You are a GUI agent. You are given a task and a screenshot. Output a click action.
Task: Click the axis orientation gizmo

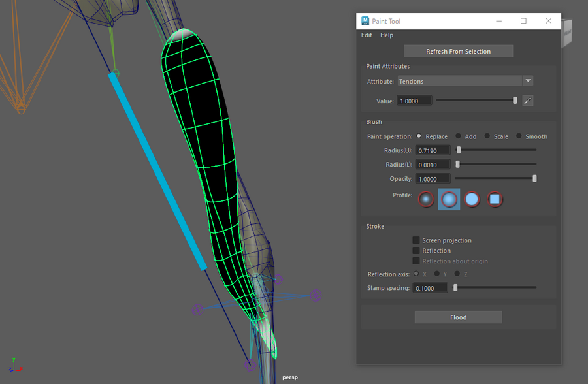pos(13,366)
